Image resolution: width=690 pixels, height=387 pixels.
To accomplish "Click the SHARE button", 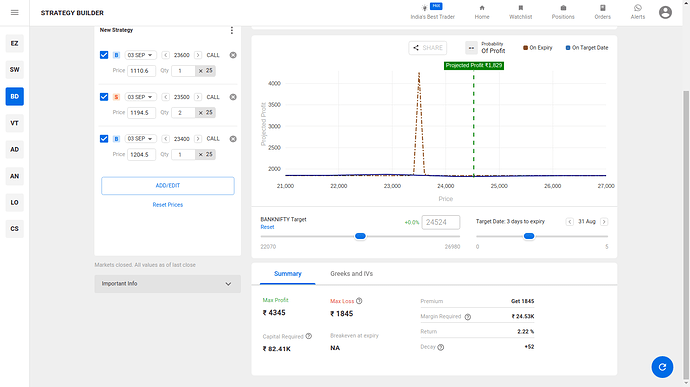I will pos(428,48).
